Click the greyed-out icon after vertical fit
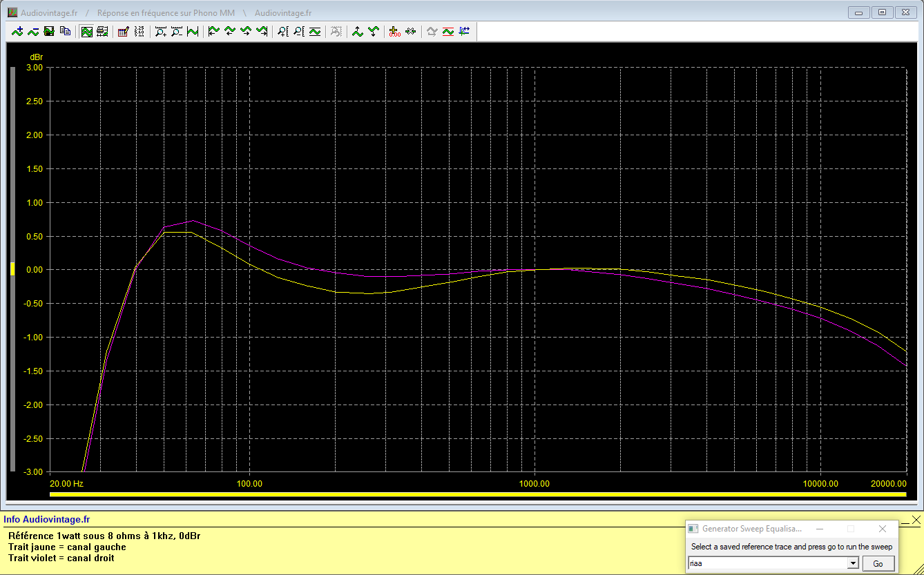 click(336, 31)
